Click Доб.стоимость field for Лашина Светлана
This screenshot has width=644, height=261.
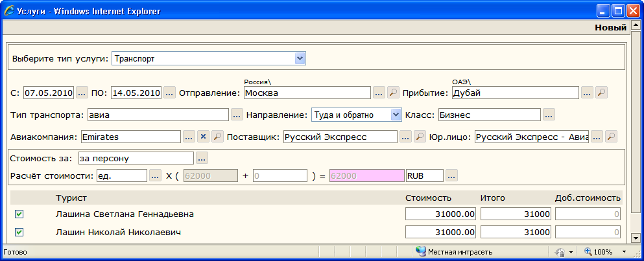tap(588, 214)
